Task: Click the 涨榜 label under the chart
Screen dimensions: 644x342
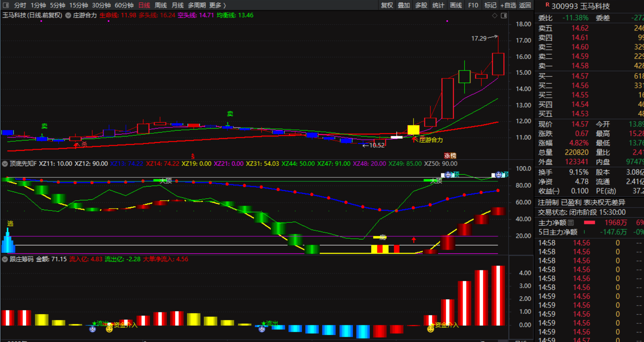Action: tap(450, 156)
